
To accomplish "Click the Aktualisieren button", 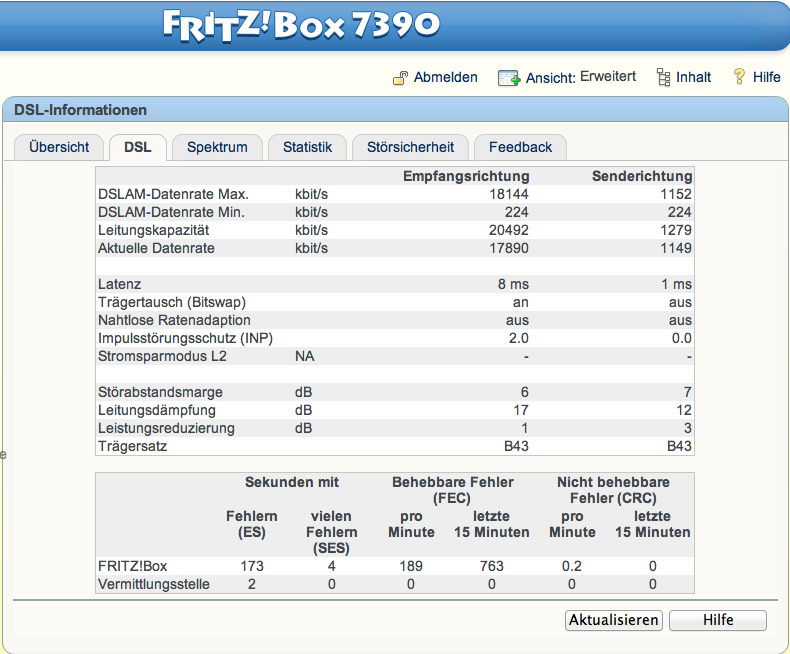I will [x=614, y=620].
